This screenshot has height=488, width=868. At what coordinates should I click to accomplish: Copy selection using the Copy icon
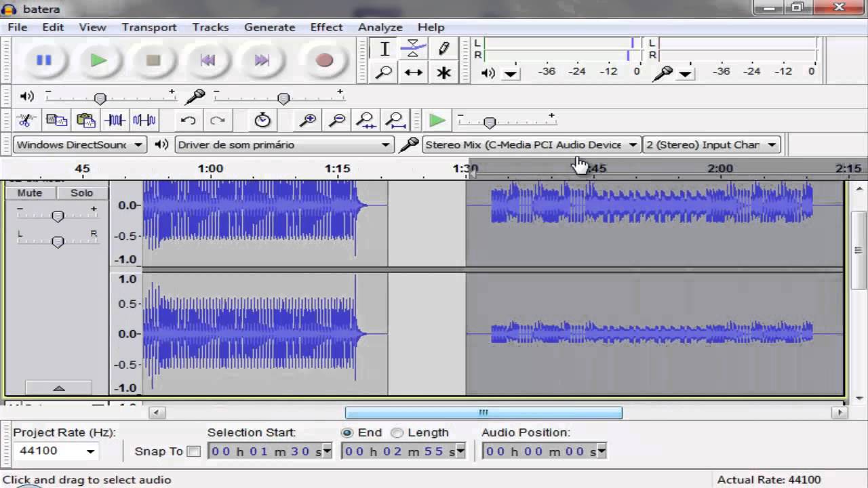pos(56,121)
